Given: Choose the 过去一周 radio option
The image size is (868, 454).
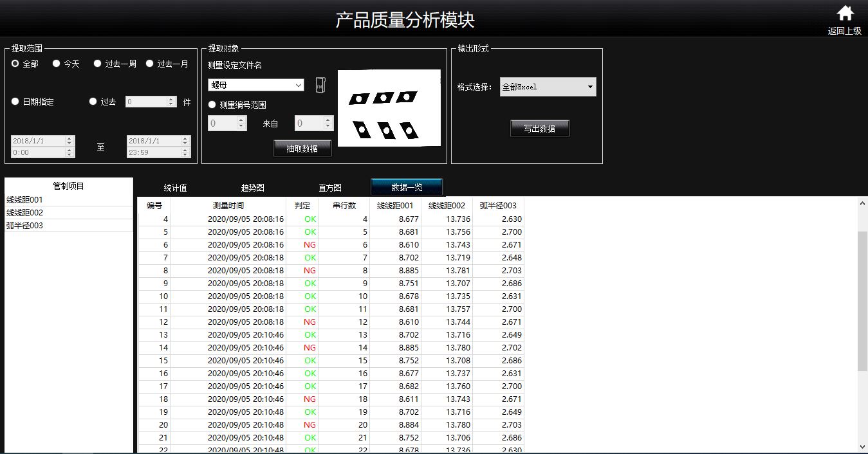Looking at the screenshot, I should point(98,64).
